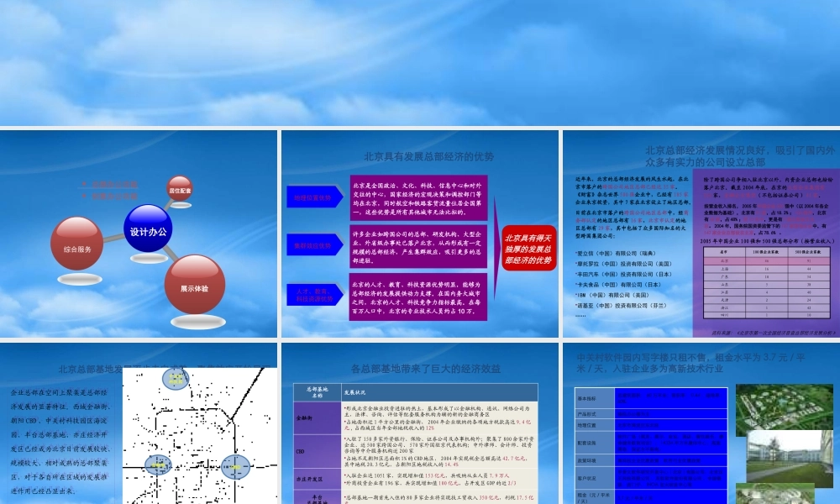The height and width of the screenshot is (504, 840).
Task: Click table caption 2005年中国企业100强和500强总部分布
Action: (767, 241)
